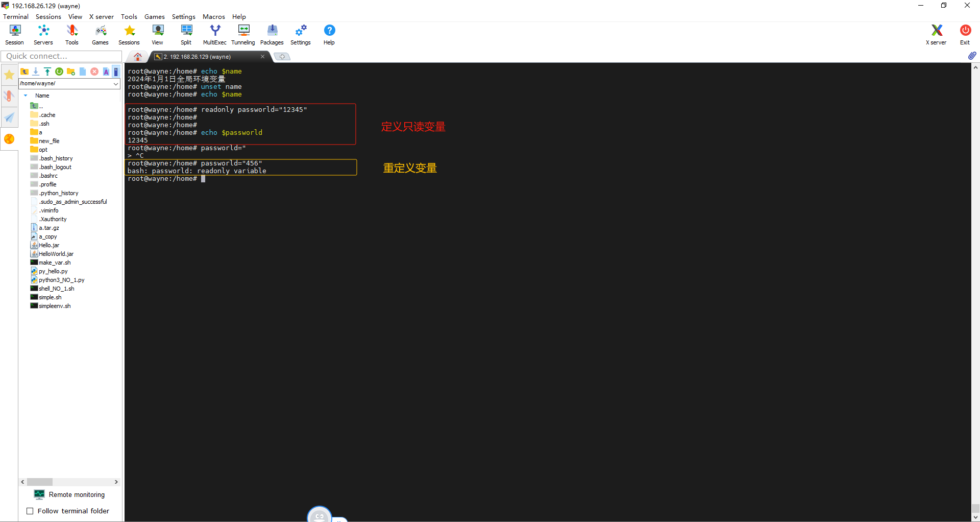Open the Tunneling toolbar icon
Image resolution: width=980 pixels, height=522 pixels.
[243, 35]
